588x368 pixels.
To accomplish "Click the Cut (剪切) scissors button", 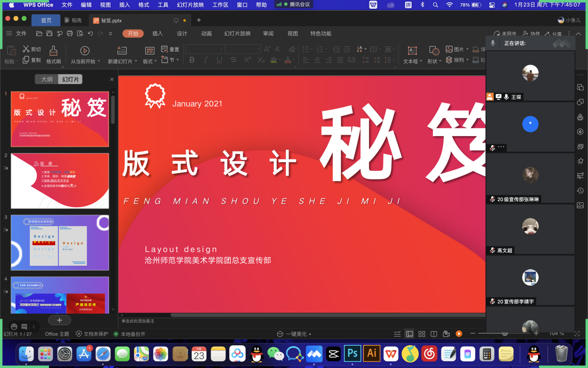I will (32, 49).
